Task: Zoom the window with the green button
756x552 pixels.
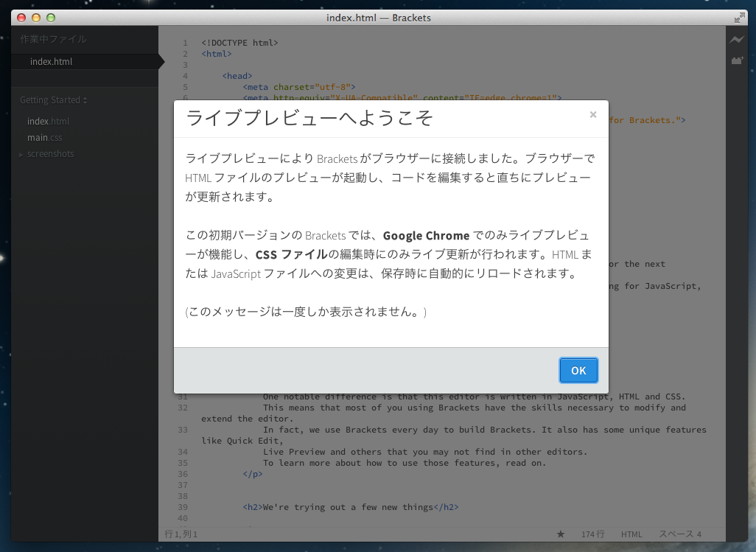Action: click(x=50, y=18)
